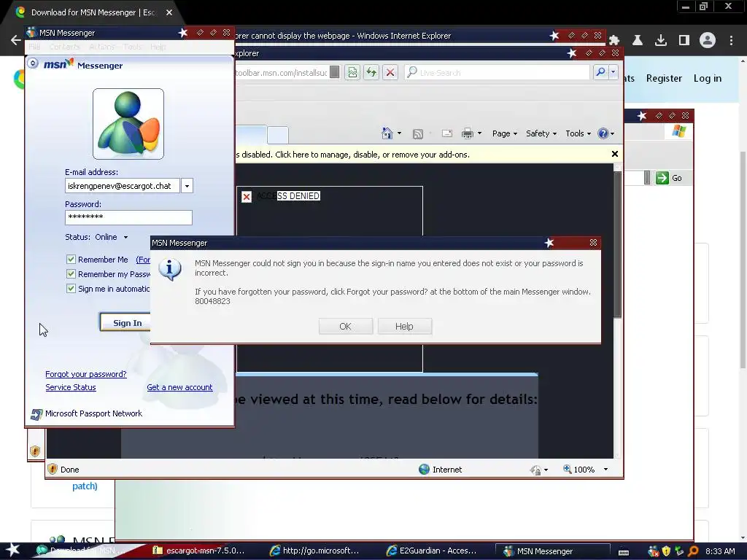Click the security shield icon beside Done

click(53, 469)
